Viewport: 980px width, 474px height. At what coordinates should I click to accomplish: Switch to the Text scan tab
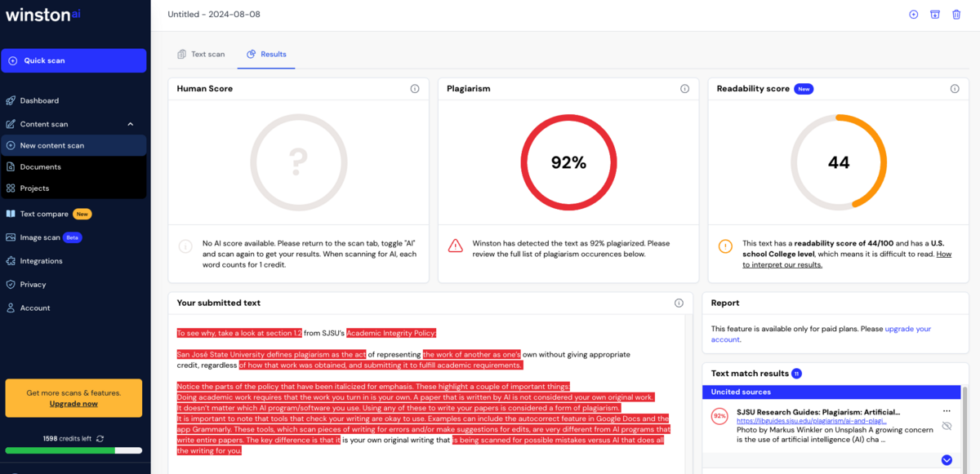[201, 55]
